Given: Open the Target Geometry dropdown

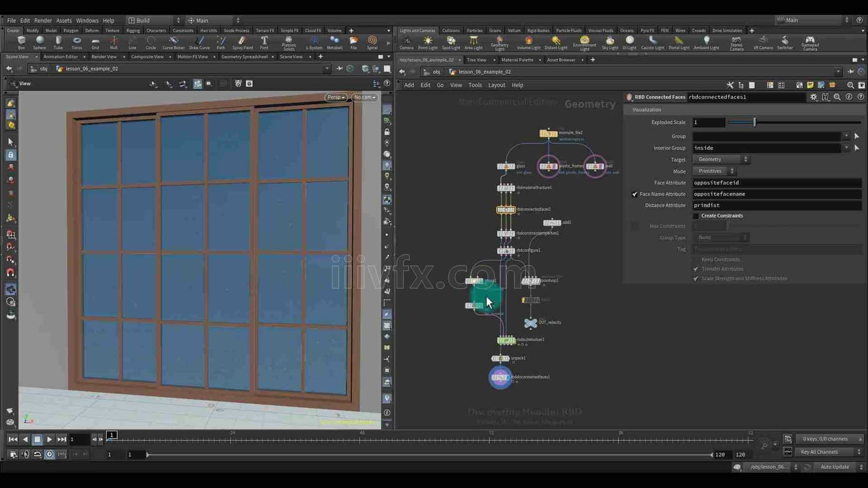Looking at the screenshot, I should click(x=721, y=159).
